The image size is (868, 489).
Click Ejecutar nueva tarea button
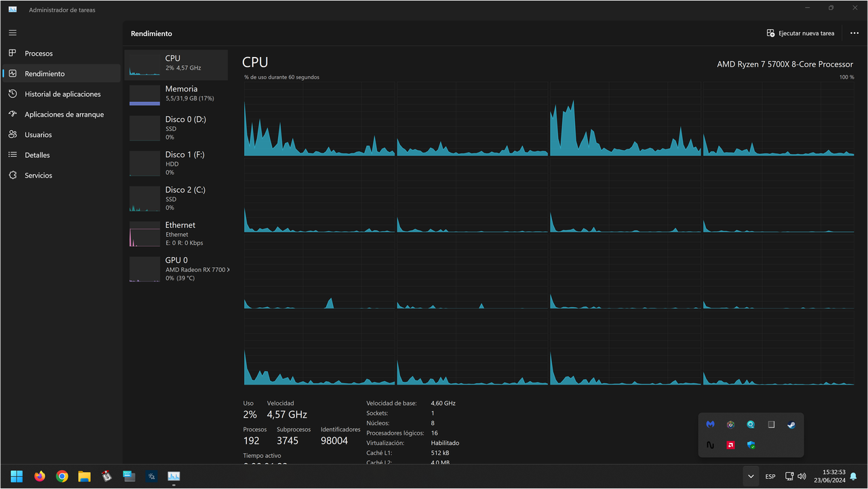point(800,33)
